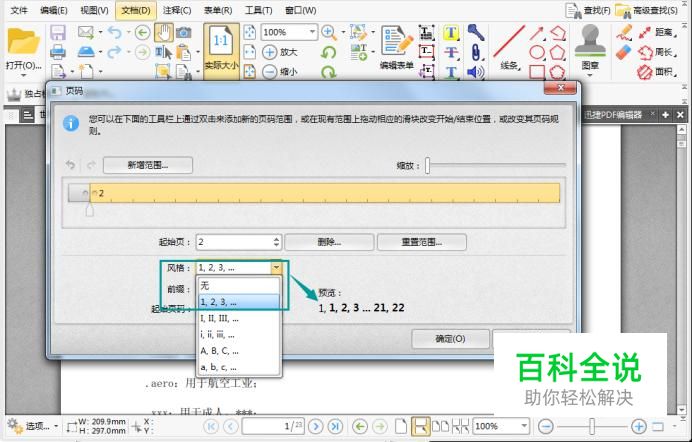Choose A, B, C style option
692x442 pixels.
[x=239, y=351]
